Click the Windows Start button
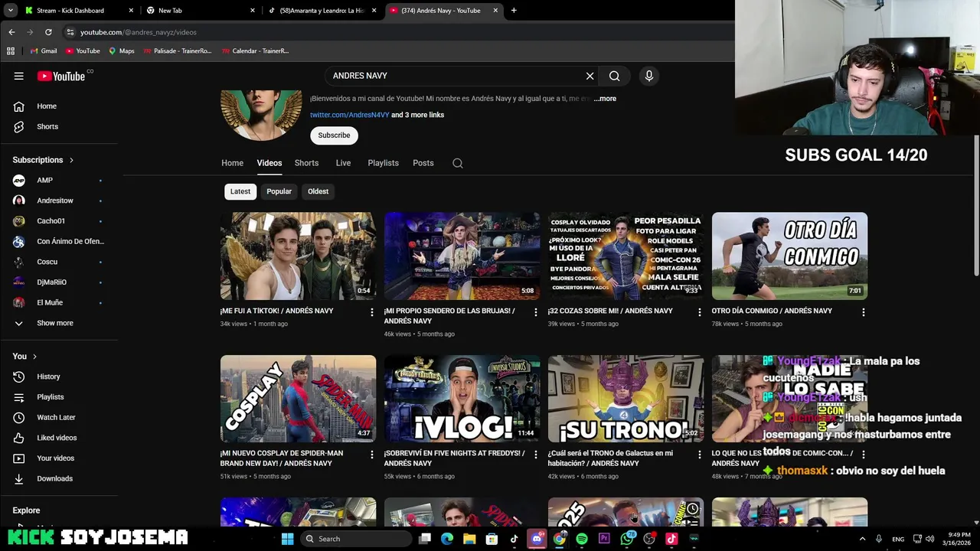 click(287, 539)
